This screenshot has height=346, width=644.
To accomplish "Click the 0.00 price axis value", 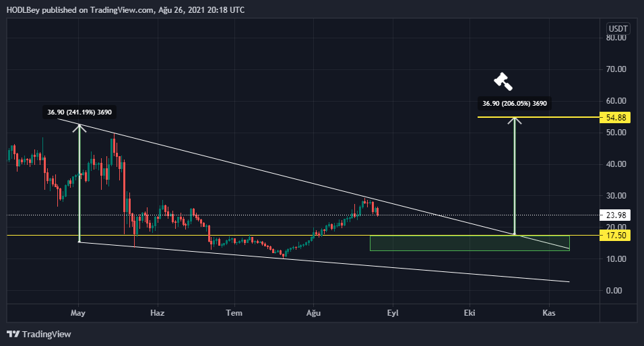I will (x=614, y=290).
